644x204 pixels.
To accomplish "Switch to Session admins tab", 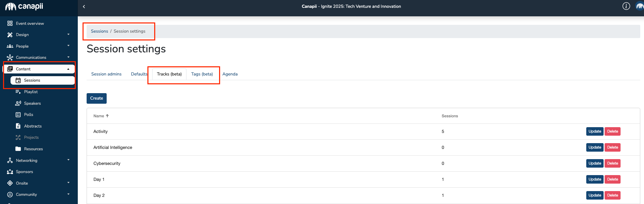I will (x=106, y=74).
